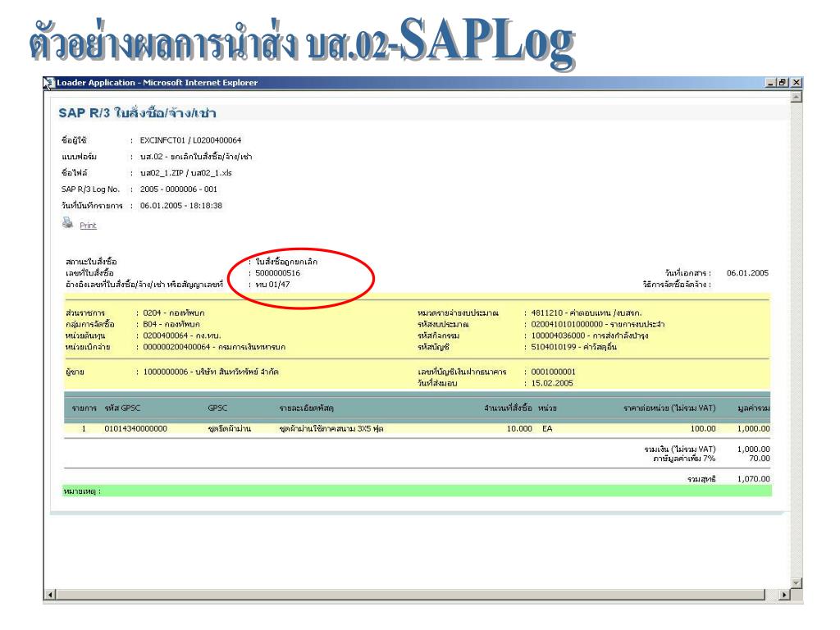The width and height of the screenshot is (840, 630).
Task: Click the horizontal scrollbar right arrow
Action: (784, 595)
